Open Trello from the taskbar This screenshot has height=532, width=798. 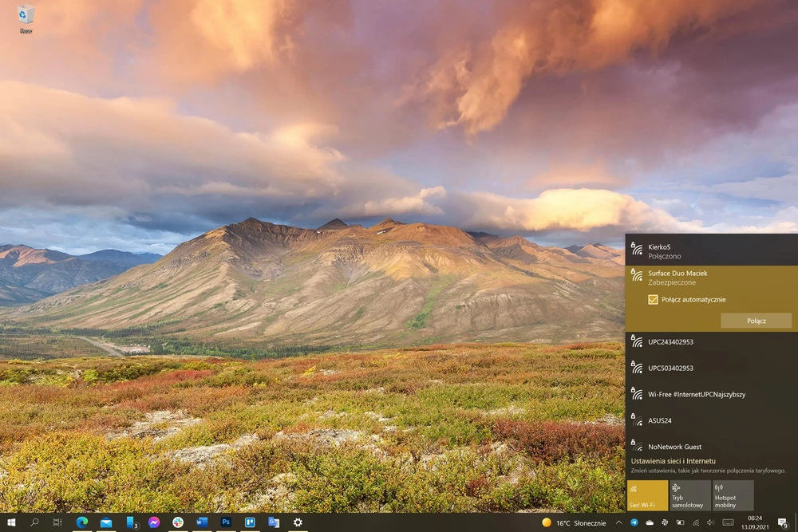250,522
